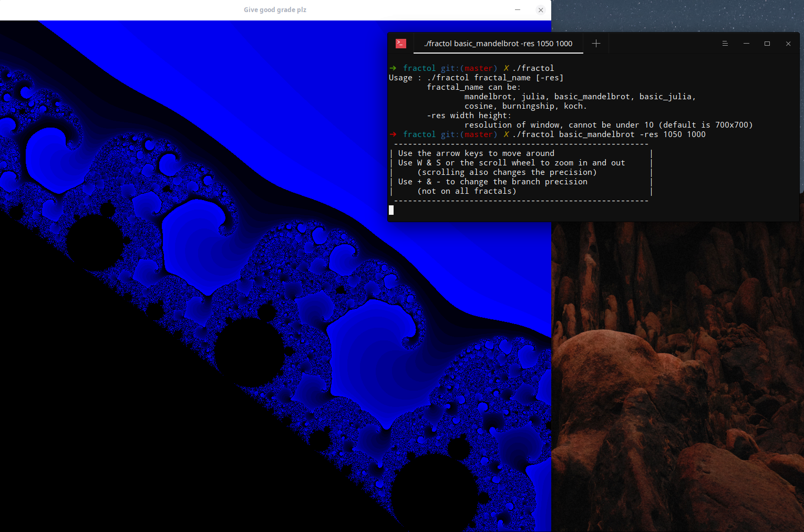The width and height of the screenshot is (804, 532).
Task: Click the 'Use W & S or the scroll wheel' line
Action: click(x=511, y=163)
